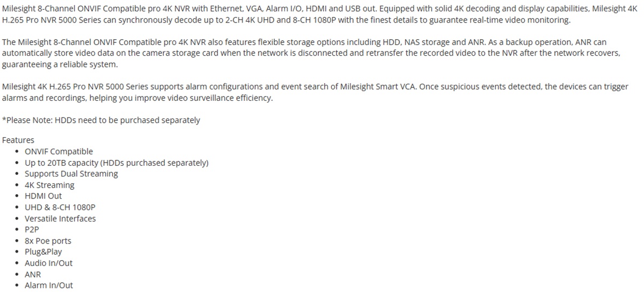Click the 'Features' heading text
This screenshot has width=644, height=295.
point(18,140)
